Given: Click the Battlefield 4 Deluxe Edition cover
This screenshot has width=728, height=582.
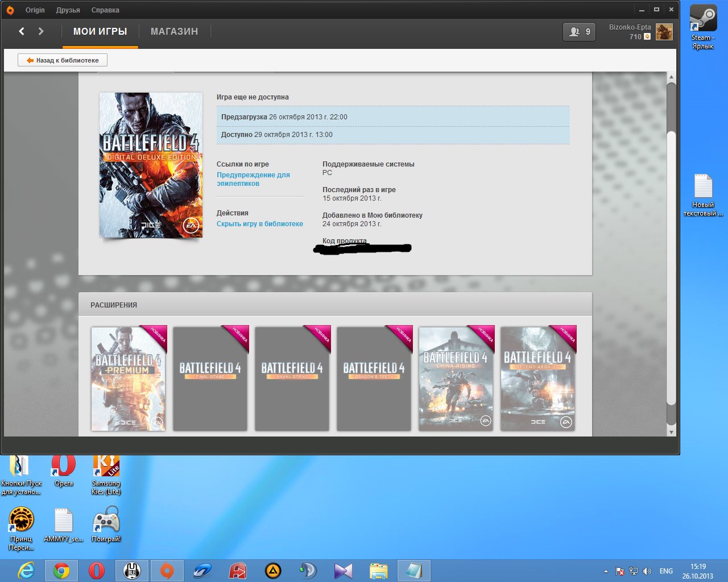Looking at the screenshot, I should [151, 165].
